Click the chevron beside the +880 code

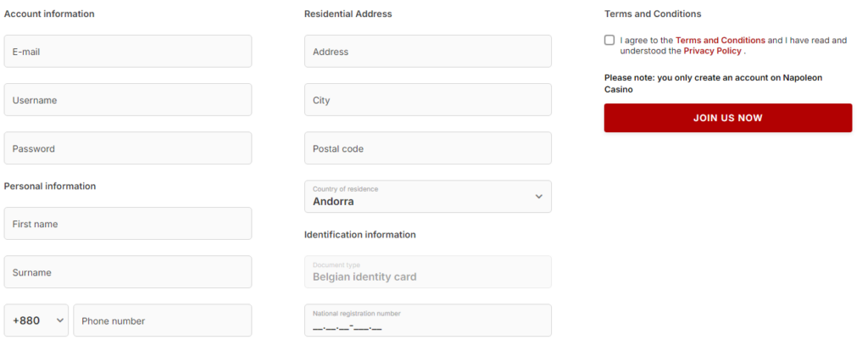[59, 320]
